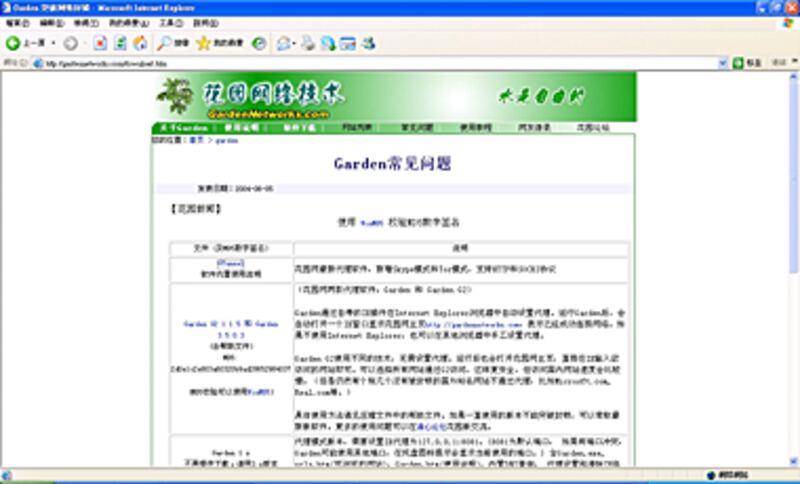Expand the address bar dropdown arrow
The image size is (800, 484).
[x=723, y=64]
